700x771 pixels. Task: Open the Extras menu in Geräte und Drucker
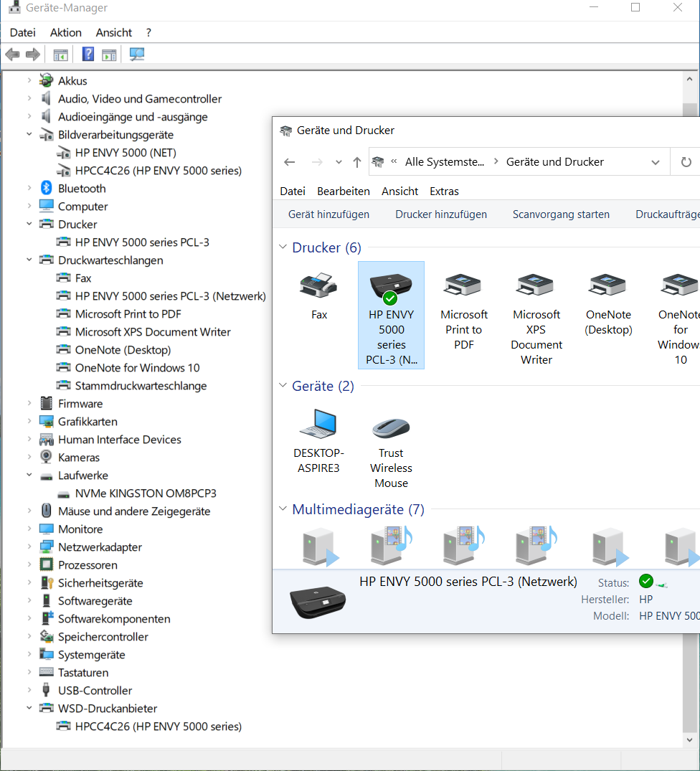445,191
